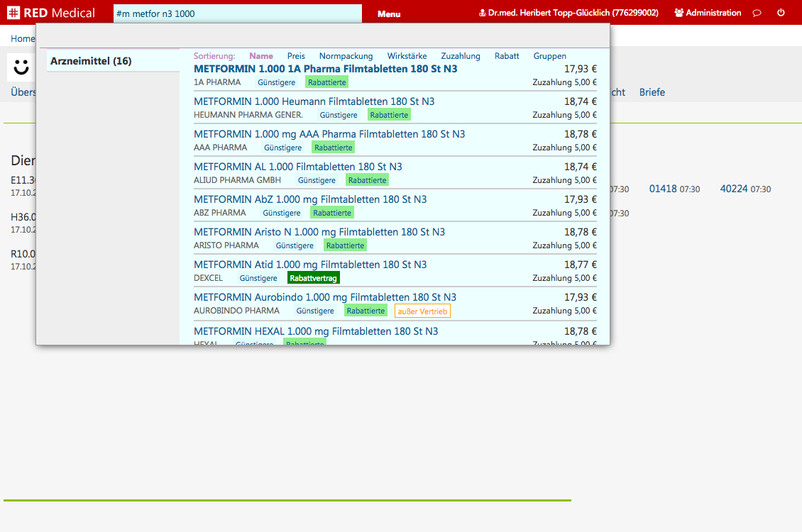Sort results by Gruppen
The image size is (802, 532).
click(549, 56)
